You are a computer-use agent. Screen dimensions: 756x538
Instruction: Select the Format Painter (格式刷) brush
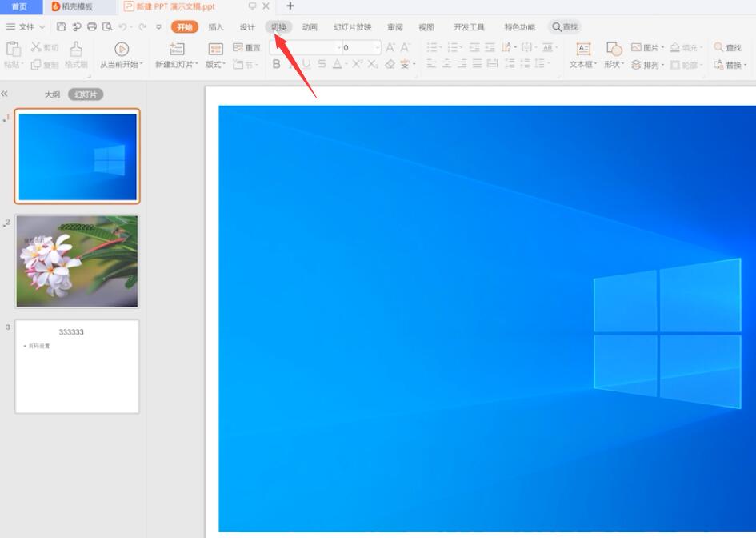[x=76, y=49]
